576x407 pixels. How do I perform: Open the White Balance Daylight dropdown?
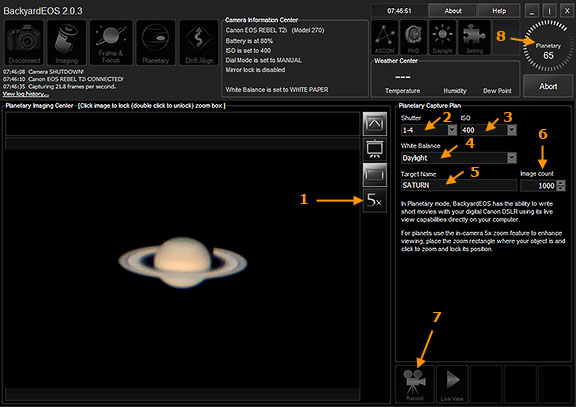pos(512,158)
